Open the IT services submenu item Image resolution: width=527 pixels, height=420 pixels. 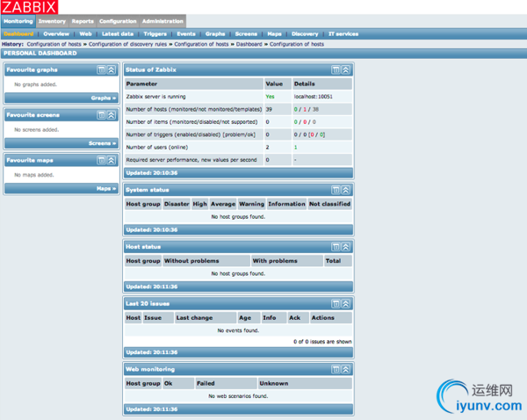tap(343, 34)
